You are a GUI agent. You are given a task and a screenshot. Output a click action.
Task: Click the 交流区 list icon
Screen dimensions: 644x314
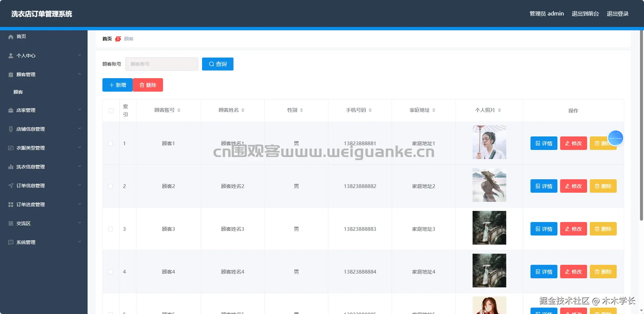click(x=11, y=223)
